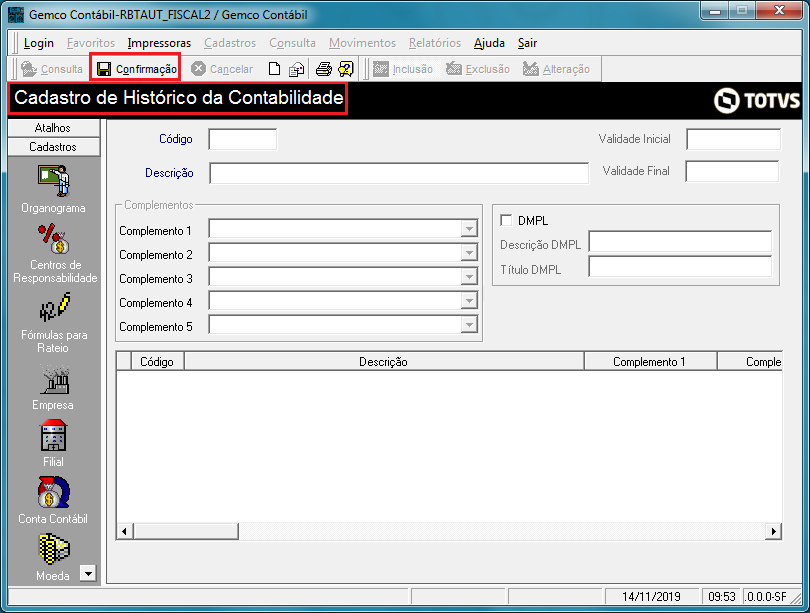Click the grid scroll-left arrow

click(x=124, y=531)
